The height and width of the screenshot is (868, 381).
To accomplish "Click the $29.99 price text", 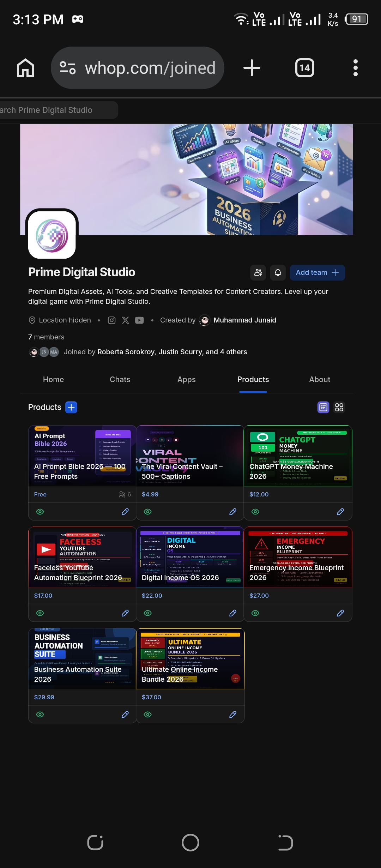I will 44,697.
